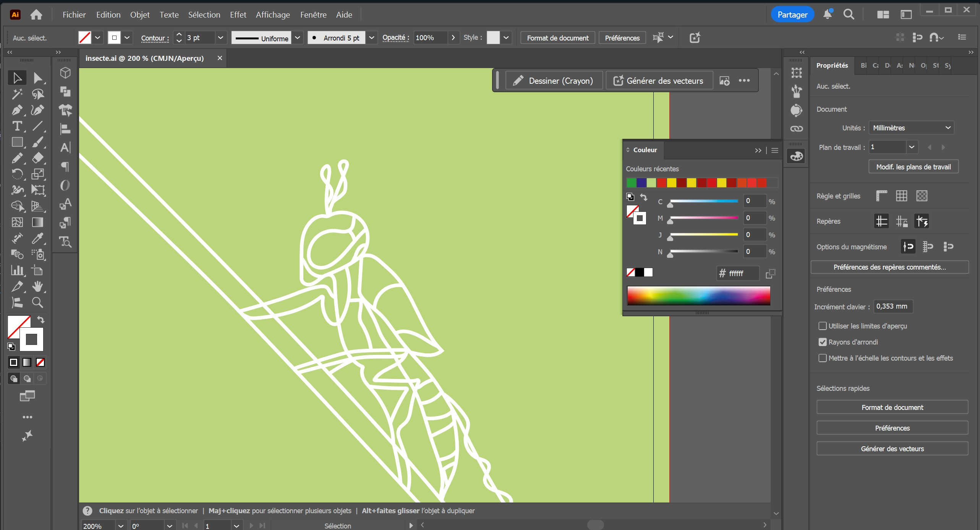980x530 pixels.
Task: Open the zoom level 200% dropdown
Action: click(x=121, y=526)
